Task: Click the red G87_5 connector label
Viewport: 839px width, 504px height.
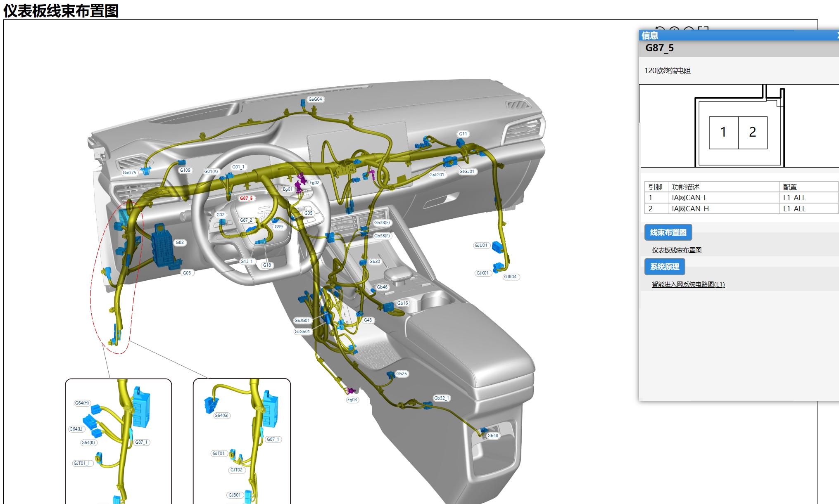Action: click(246, 199)
